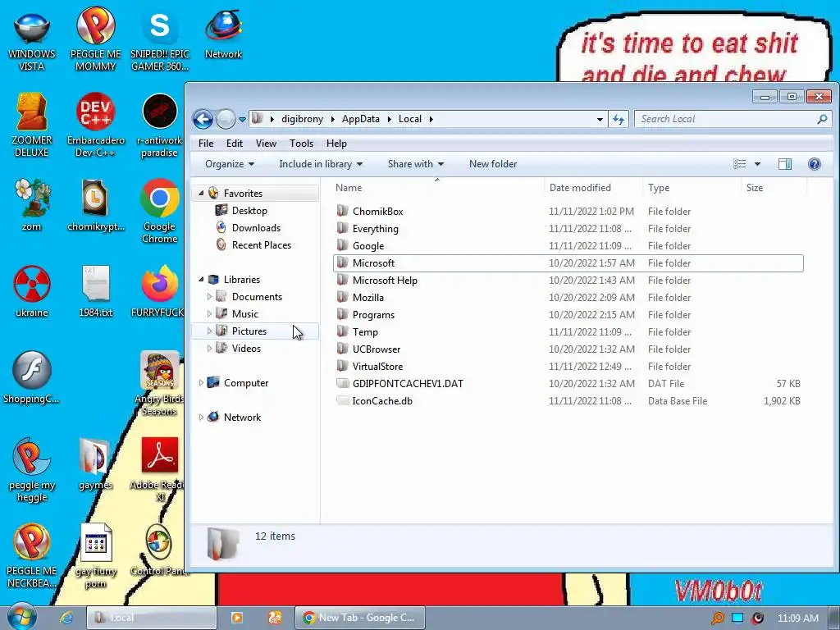This screenshot has width=840, height=630.
Task: Select the PEGGLE ME MOMMY desktop icon
Action: click(x=95, y=39)
